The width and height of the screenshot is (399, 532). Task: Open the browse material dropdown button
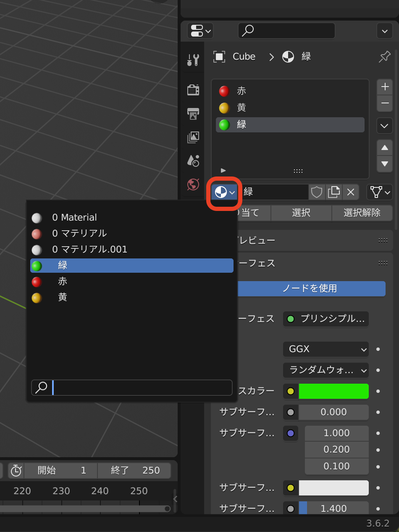pyautogui.click(x=225, y=192)
